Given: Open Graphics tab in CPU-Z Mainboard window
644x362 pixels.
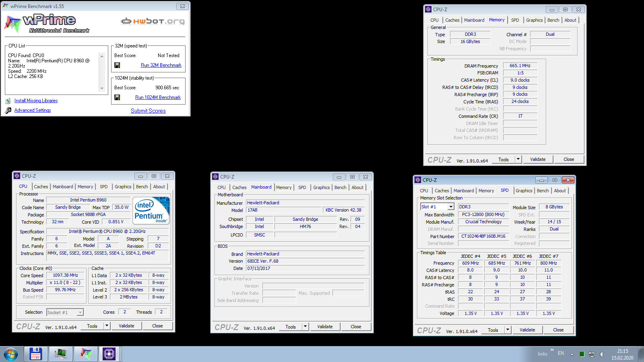Looking at the screenshot, I should 321,187.
